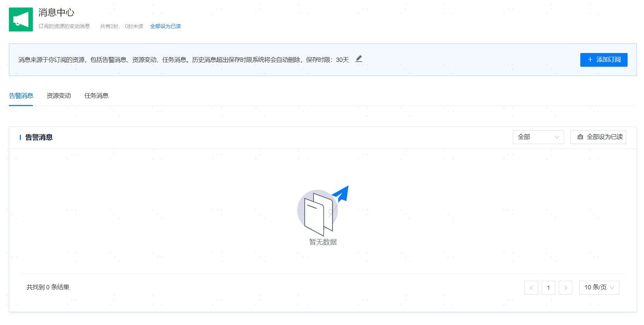Click the stamp icon beside 全部设为已读 button
This screenshot has height=325, width=644.
click(580, 137)
